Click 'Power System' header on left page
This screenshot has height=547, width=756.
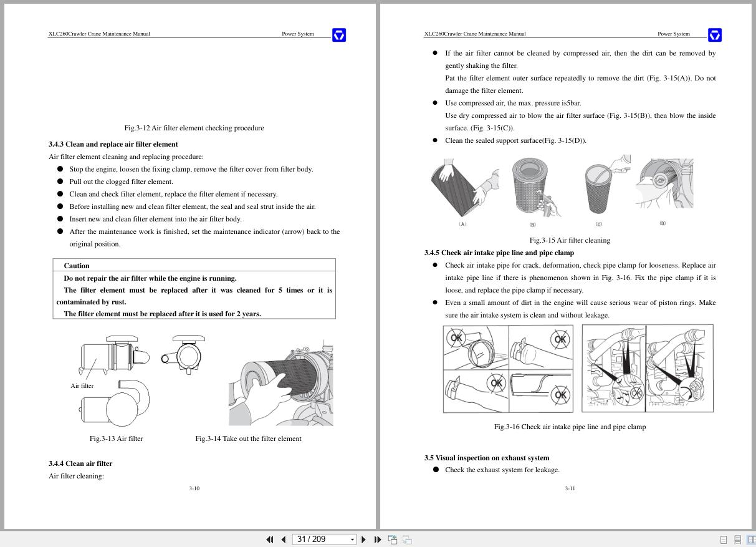(298, 34)
